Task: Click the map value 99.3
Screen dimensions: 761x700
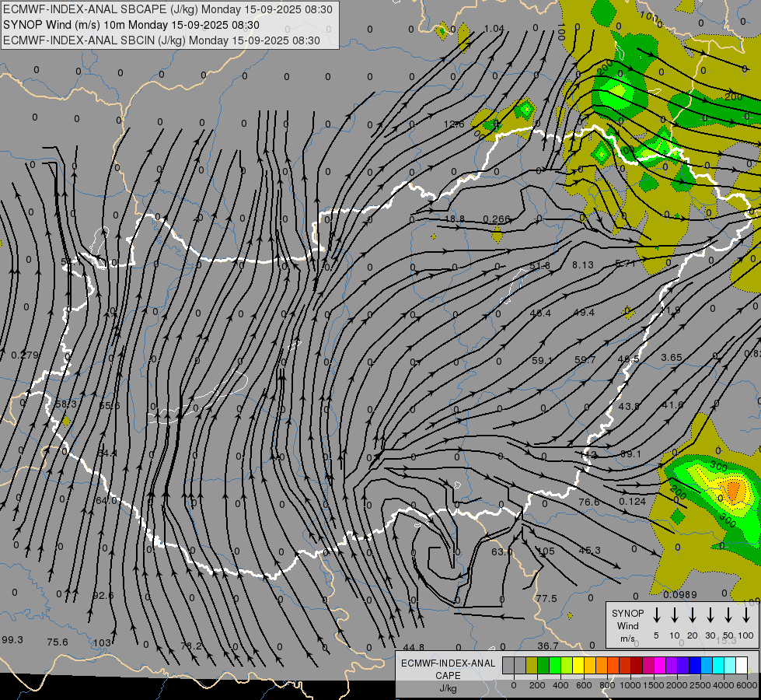Action: (x=12, y=639)
